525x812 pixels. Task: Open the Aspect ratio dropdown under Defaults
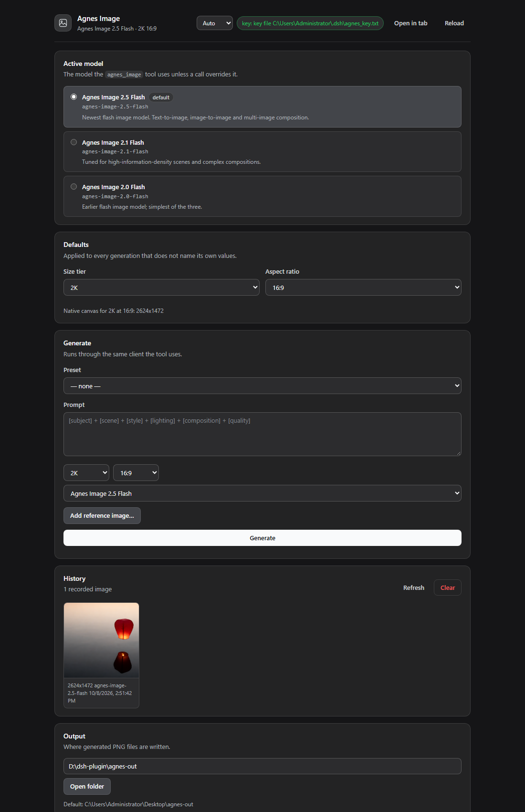tap(363, 288)
